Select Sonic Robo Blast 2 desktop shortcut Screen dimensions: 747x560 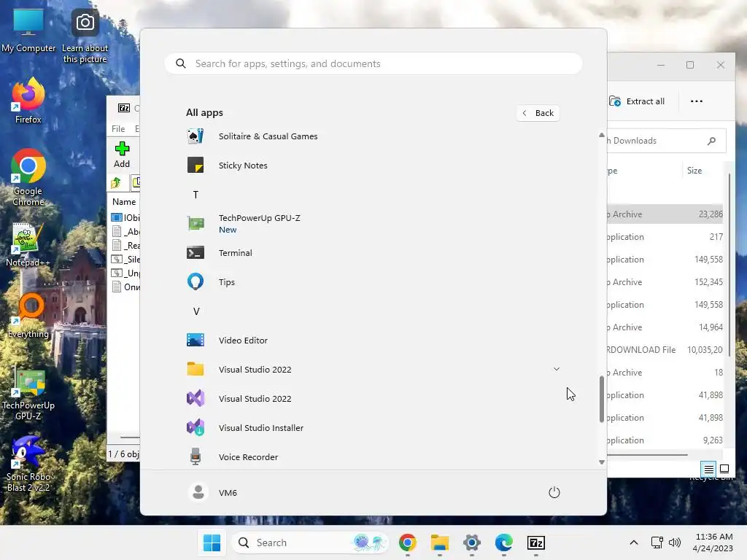28,464
